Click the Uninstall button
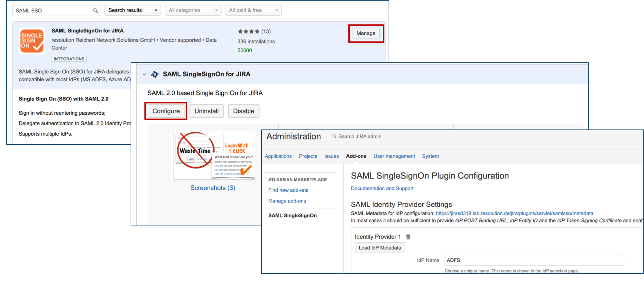The width and height of the screenshot is (644, 284). point(207,111)
